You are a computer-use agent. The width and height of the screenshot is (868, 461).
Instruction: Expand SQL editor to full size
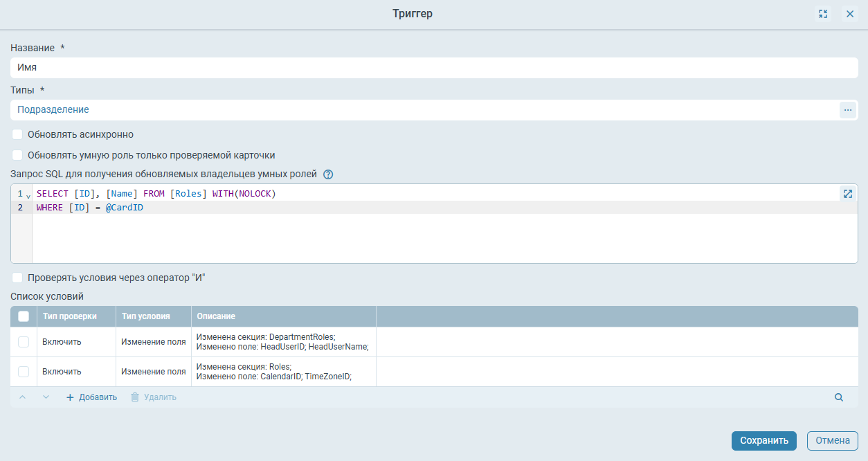847,194
